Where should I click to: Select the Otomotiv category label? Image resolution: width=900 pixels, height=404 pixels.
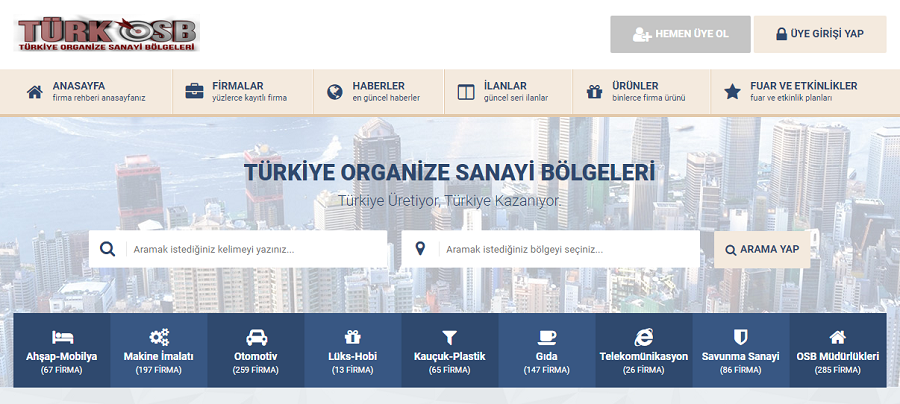255,356
